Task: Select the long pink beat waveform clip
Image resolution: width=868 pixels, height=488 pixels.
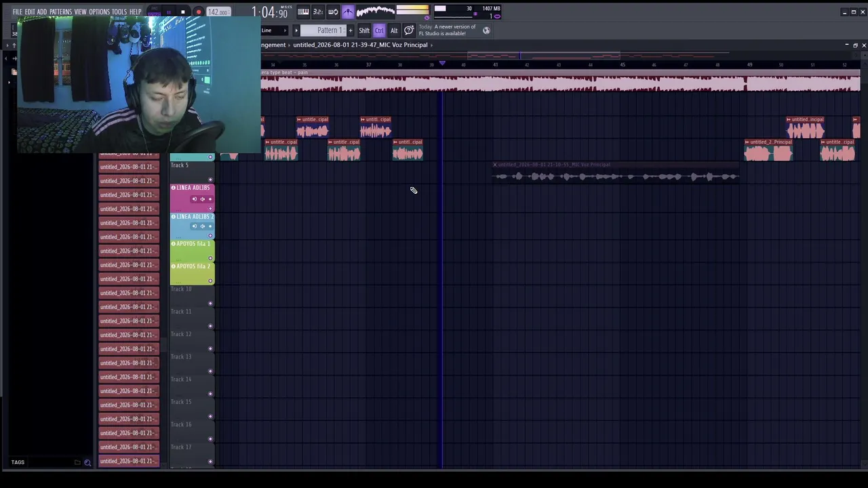Action: click(x=560, y=81)
